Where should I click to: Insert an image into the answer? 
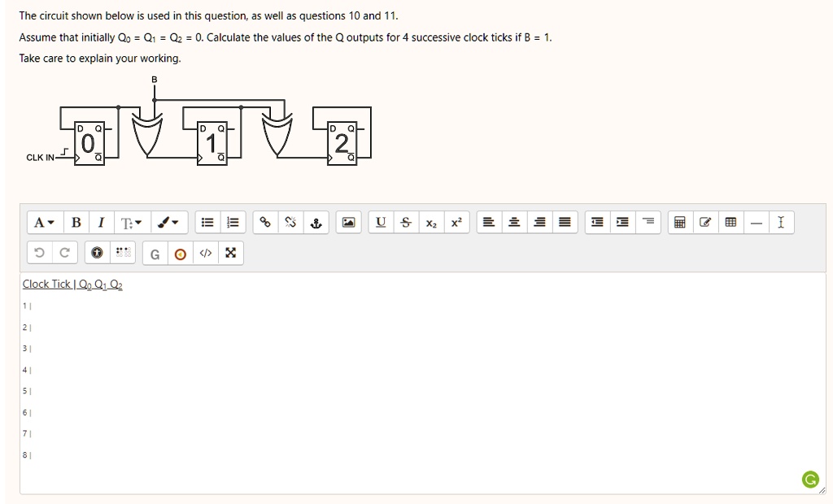coord(348,222)
